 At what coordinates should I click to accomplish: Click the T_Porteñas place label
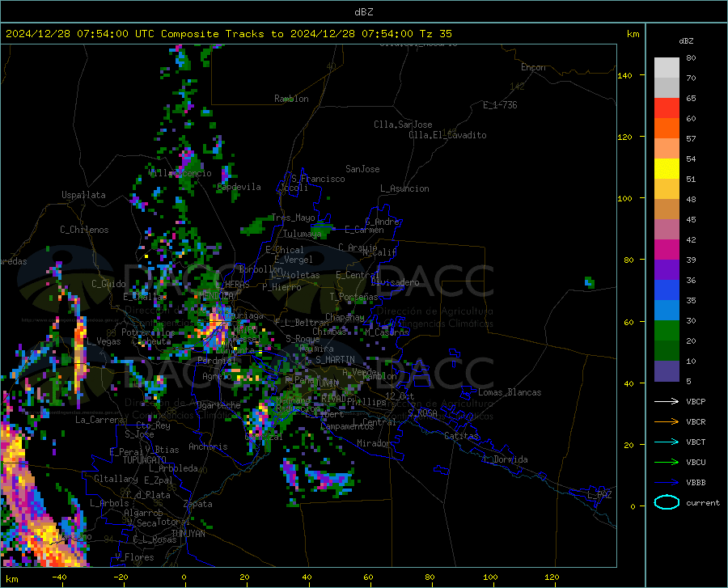tap(353, 297)
